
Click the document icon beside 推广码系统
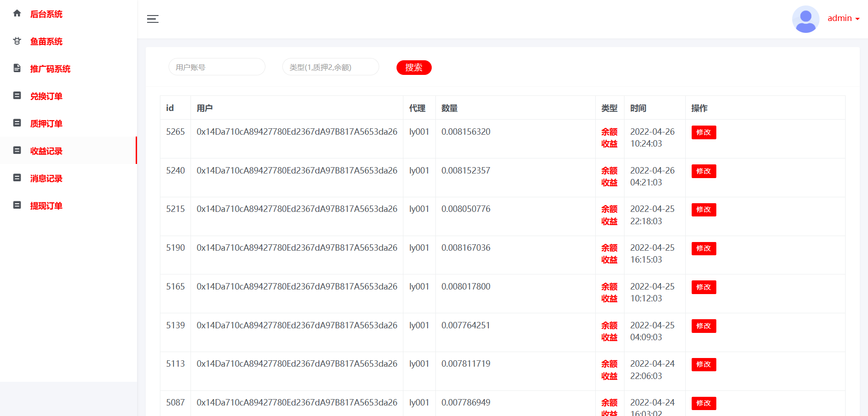(x=17, y=68)
